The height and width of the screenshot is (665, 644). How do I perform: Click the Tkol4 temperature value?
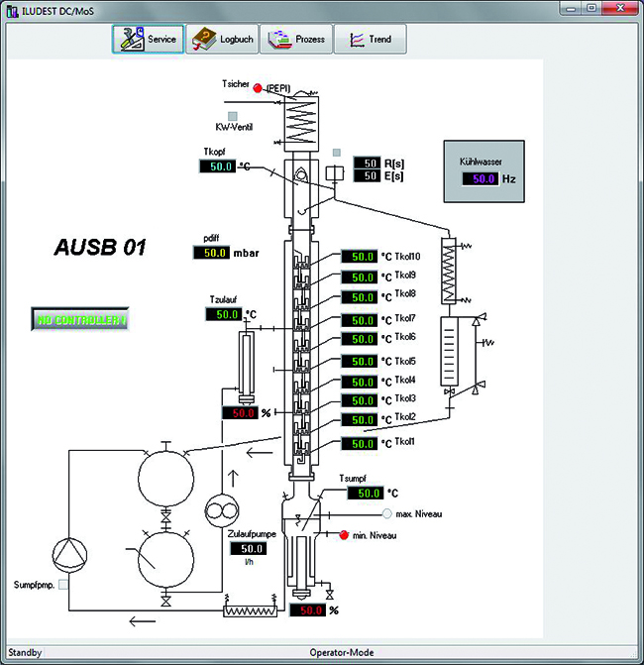coord(360,383)
